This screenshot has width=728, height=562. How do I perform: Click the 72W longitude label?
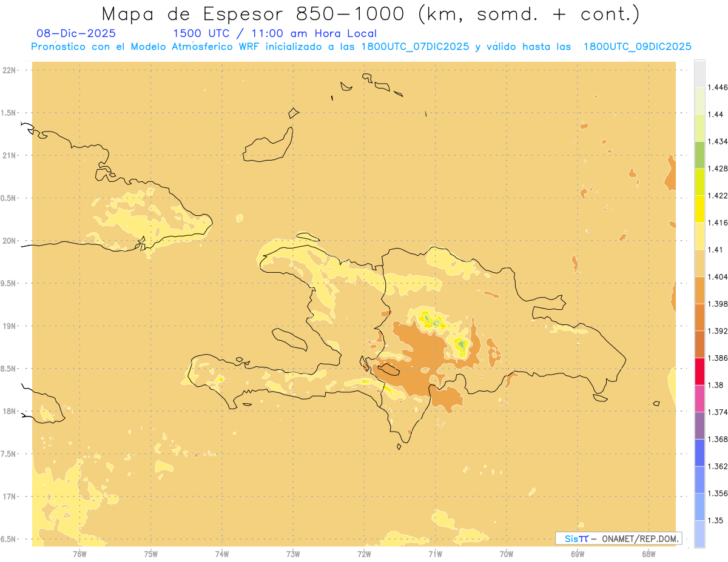point(364,554)
